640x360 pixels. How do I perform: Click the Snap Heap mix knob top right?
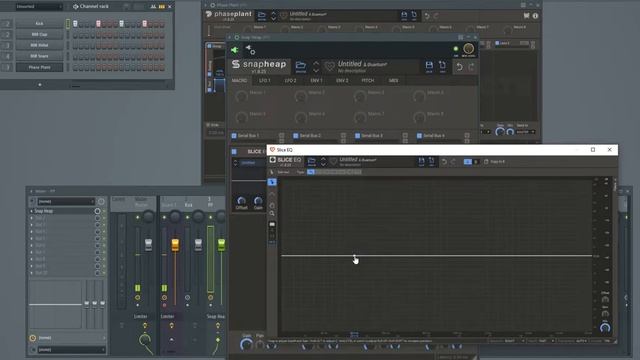point(469,49)
